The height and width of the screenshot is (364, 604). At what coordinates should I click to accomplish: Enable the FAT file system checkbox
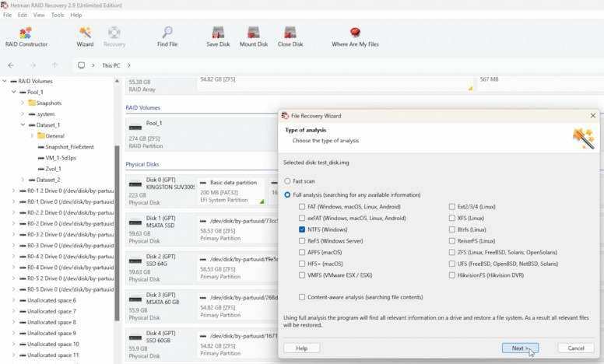click(302, 207)
